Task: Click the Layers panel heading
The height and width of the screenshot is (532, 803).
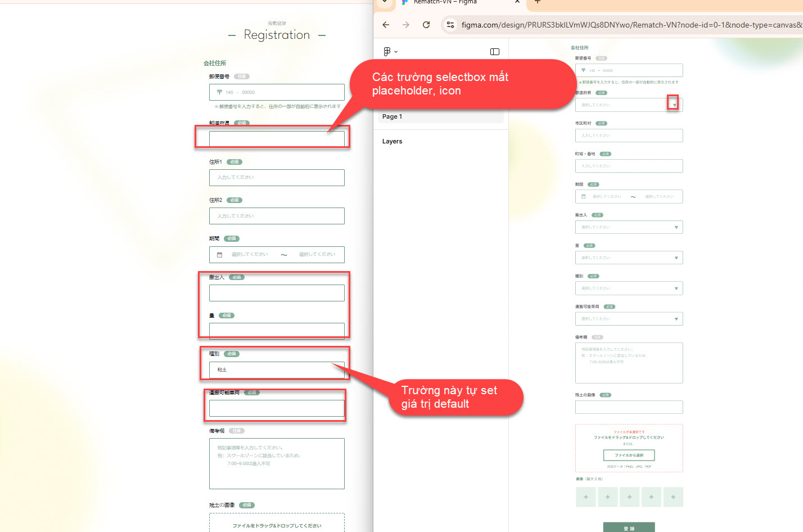Action: point(393,142)
